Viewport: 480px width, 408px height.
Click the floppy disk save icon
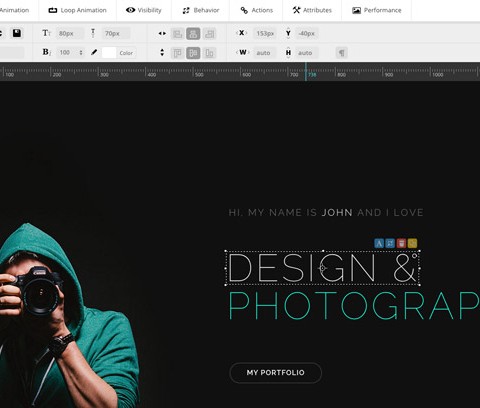[x=17, y=33]
